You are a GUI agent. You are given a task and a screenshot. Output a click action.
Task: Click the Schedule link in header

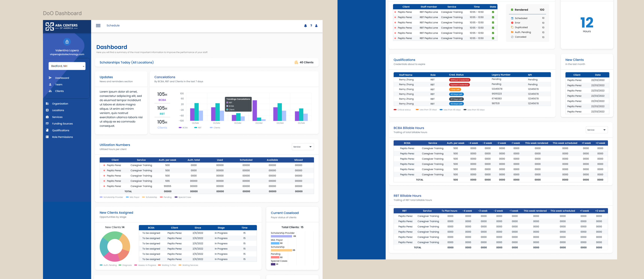coord(113,25)
